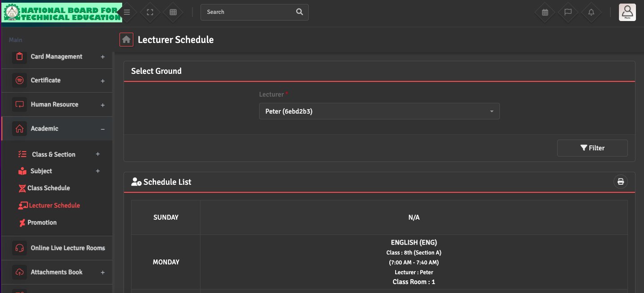Open the calendar icon in header
Screen dimensions: 644x293
(x=545, y=13)
